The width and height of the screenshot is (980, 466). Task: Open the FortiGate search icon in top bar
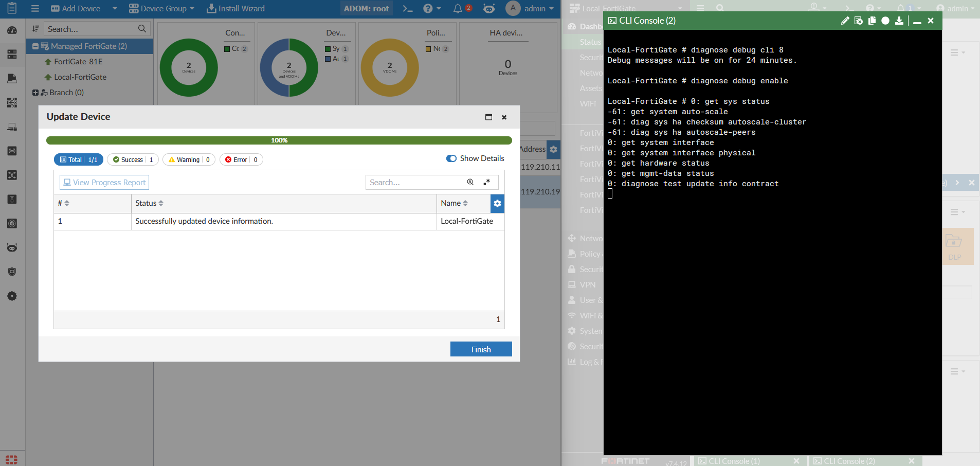click(x=720, y=8)
